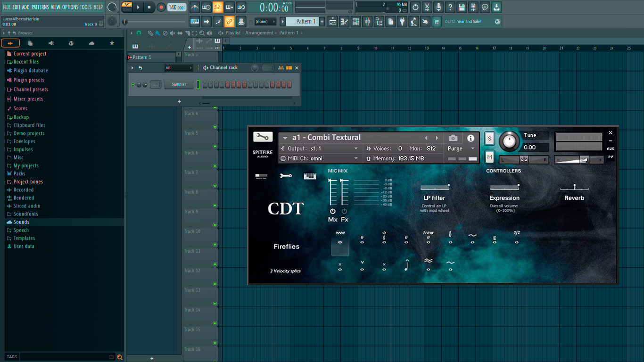Image resolution: width=644 pixels, height=362 pixels.
Task: Click the next preset right arrow
Action: [437, 138]
